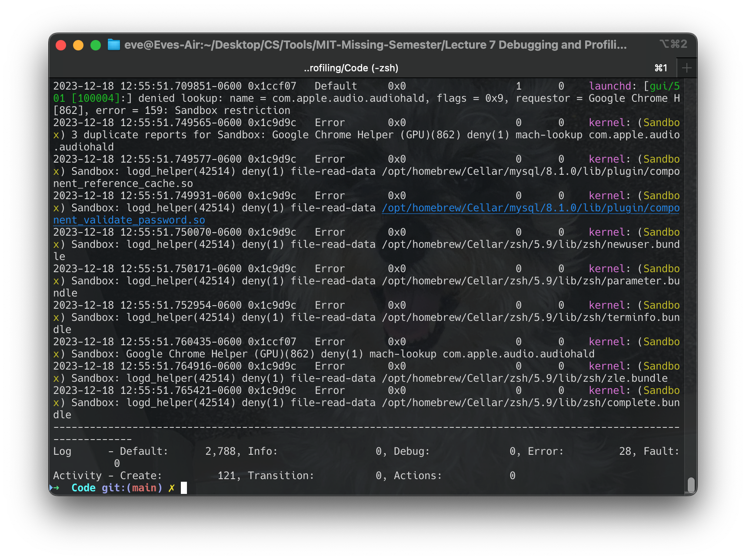This screenshot has height=560, width=746.
Task: Click the Code directory name in the prompt
Action: click(84, 487)
